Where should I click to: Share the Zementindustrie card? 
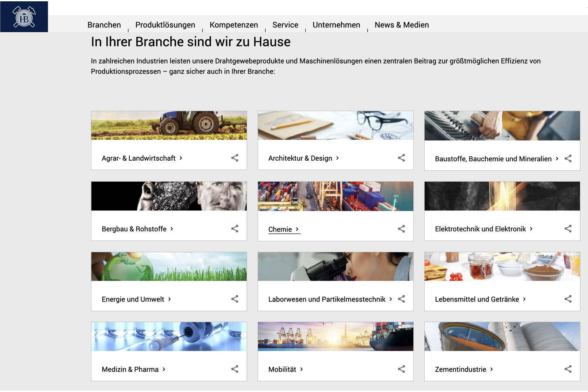click(568, 369)
